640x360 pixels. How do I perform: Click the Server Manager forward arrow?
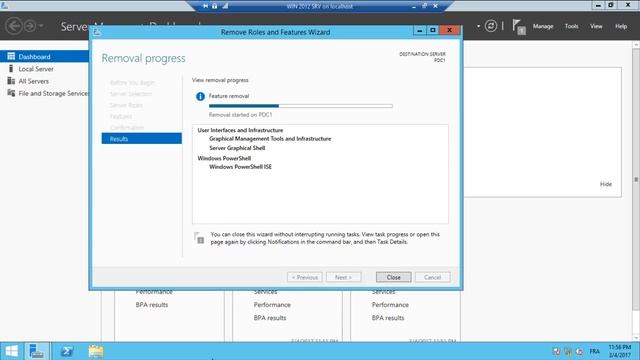(x=30, y=26)
